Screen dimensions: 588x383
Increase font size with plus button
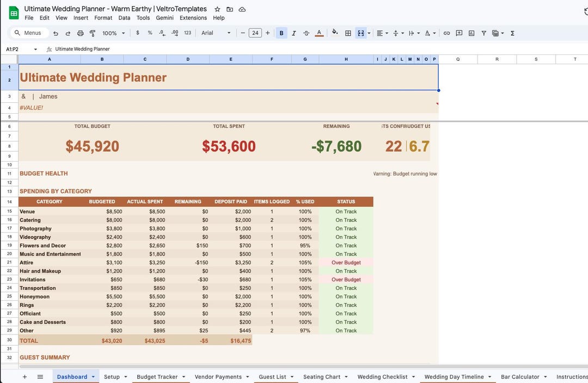pos(268,33)
